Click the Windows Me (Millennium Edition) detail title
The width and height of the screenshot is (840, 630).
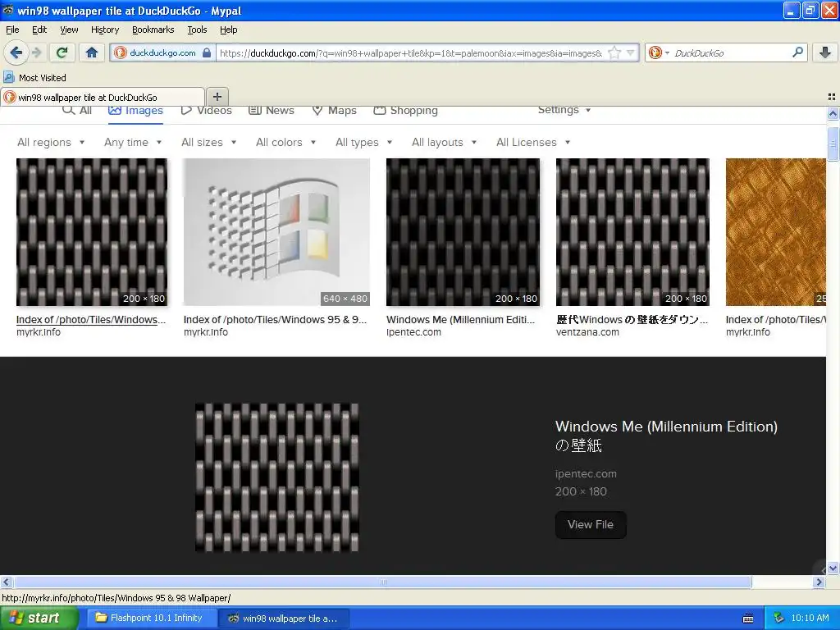tap(666, 436)
